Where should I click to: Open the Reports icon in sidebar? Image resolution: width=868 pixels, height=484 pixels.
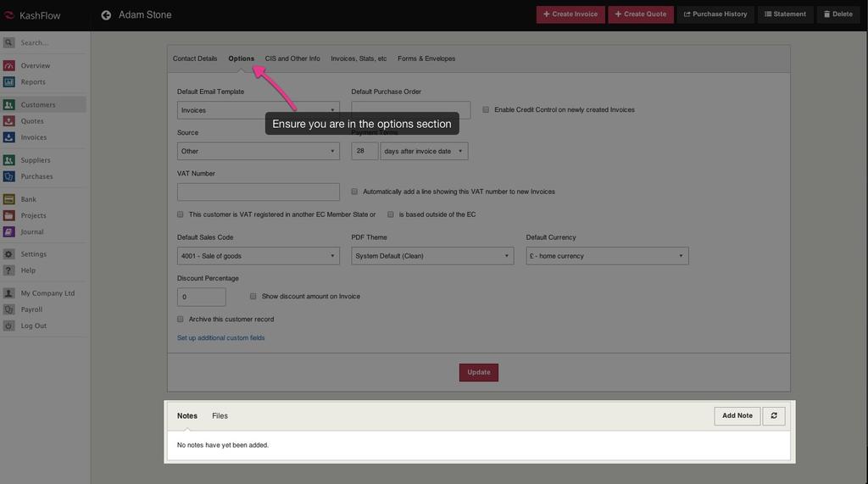pos(9,82)
